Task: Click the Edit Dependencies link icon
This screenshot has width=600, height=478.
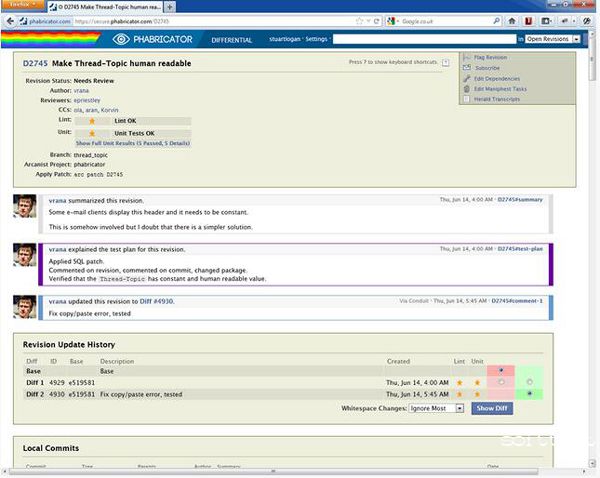Action: pos(466,78)
